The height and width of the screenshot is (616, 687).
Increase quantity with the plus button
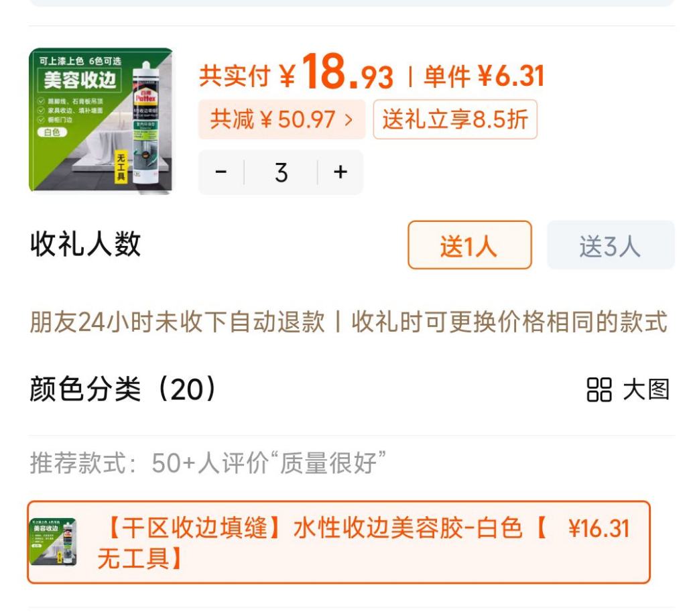coord(340,172)
